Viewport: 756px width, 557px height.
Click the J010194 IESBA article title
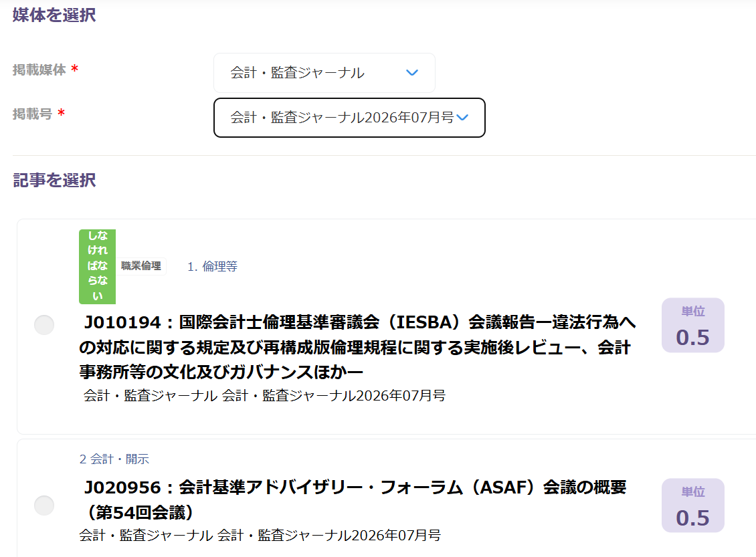(x=357, y=347)
